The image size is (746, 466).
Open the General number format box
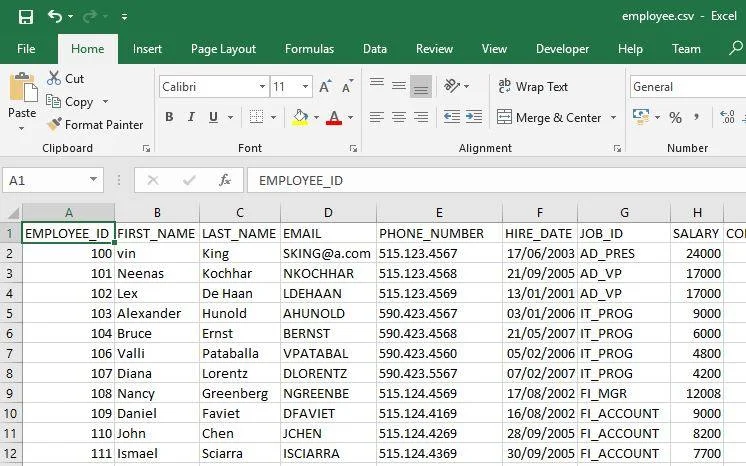click(688, 87)
